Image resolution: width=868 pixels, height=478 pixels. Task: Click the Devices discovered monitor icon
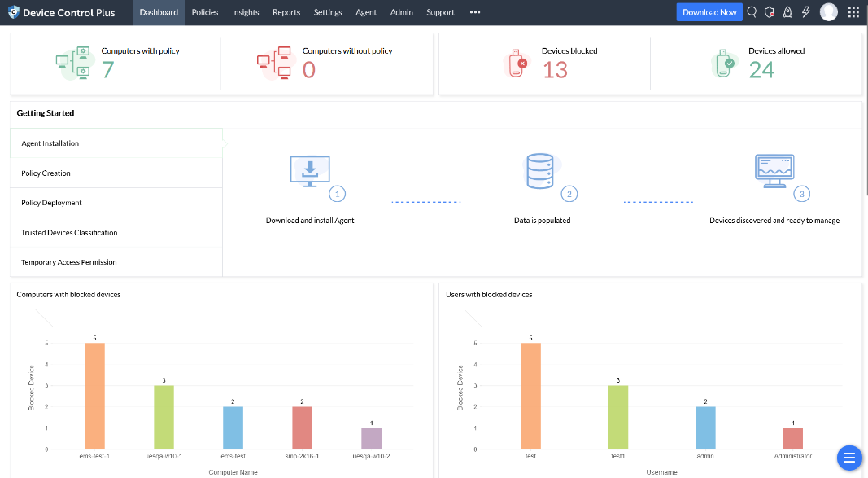click(774, 170)
